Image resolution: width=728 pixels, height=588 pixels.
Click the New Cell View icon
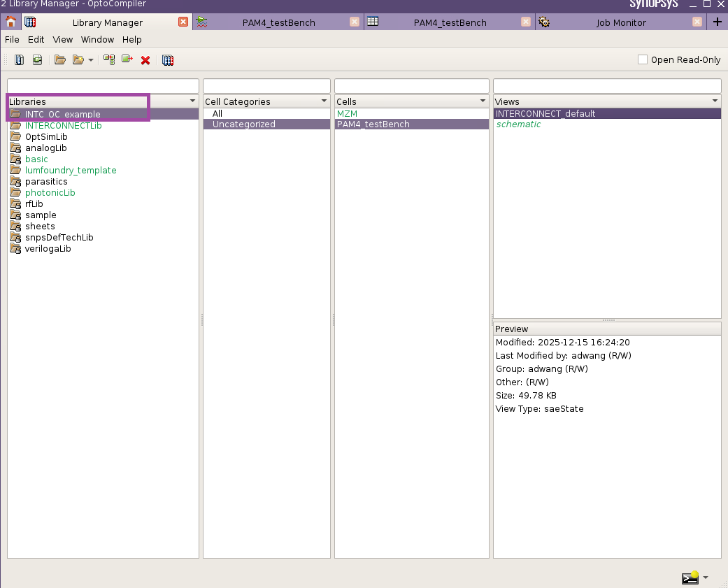[37, 60]
